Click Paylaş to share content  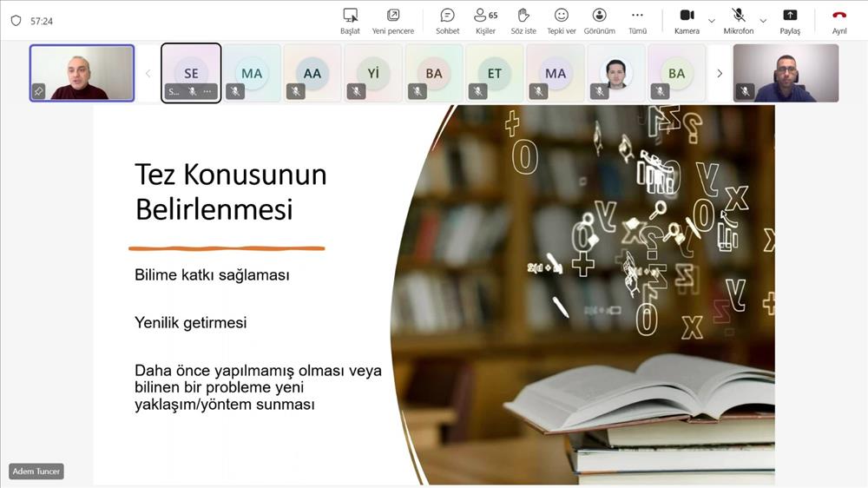point(790,21)
